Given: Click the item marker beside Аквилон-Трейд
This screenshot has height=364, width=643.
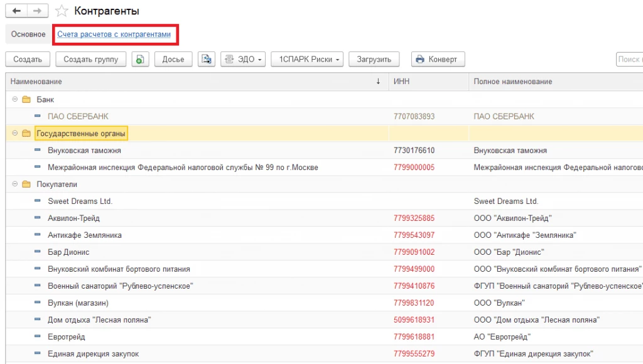Looking at the screenshot, I should pos(37,218).
